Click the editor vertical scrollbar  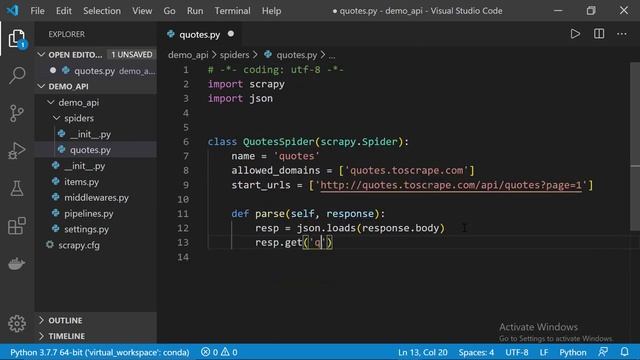(635, 147)
